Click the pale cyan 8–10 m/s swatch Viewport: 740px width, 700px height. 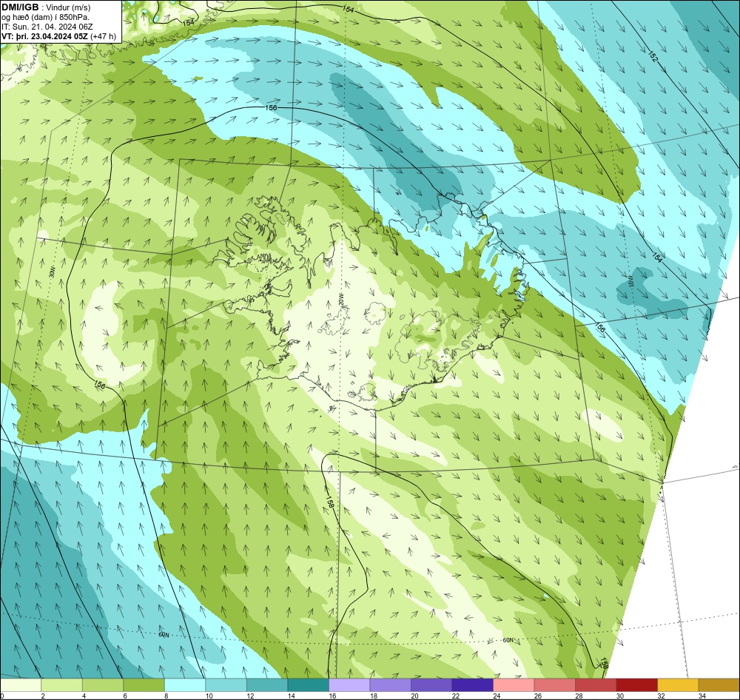point(185,685)
